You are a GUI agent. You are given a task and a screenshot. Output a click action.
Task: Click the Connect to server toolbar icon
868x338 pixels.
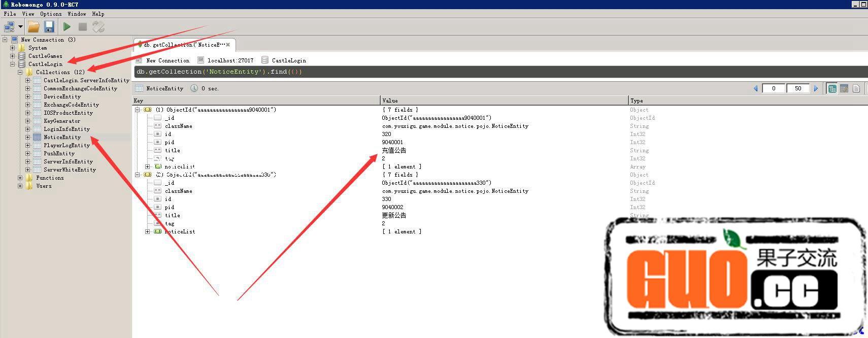coord(9,27)
